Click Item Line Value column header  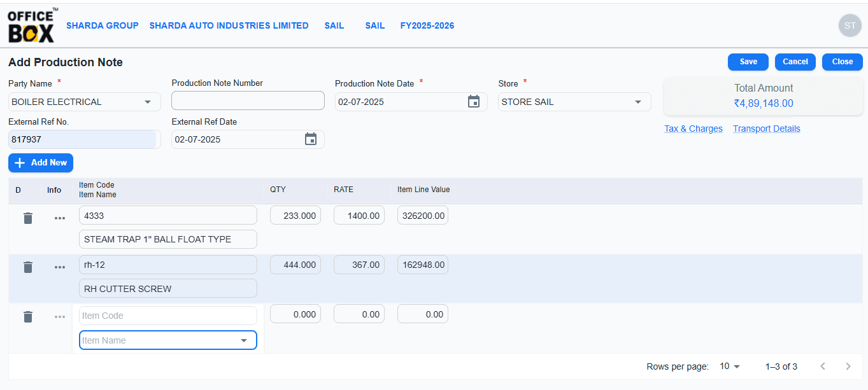click(x=423, y=190)
